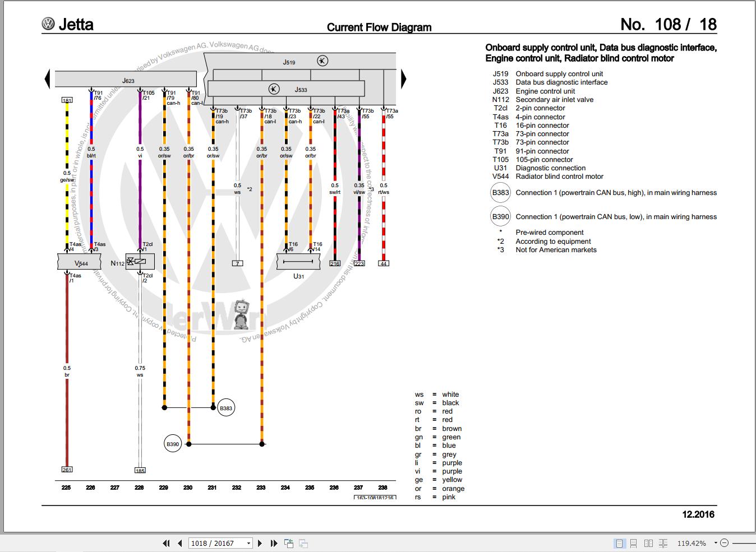Click the "According to equipment" footnote
The image size is (756, 552).
point(553,242)
